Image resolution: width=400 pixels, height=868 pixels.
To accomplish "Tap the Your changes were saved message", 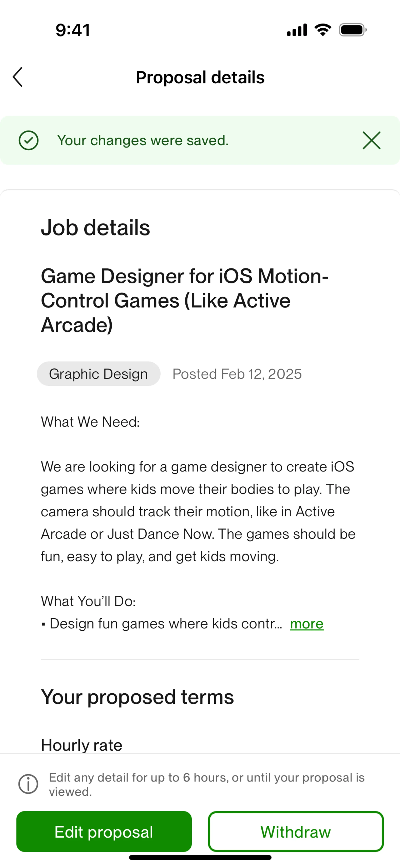I will click(x=143, y=140).
